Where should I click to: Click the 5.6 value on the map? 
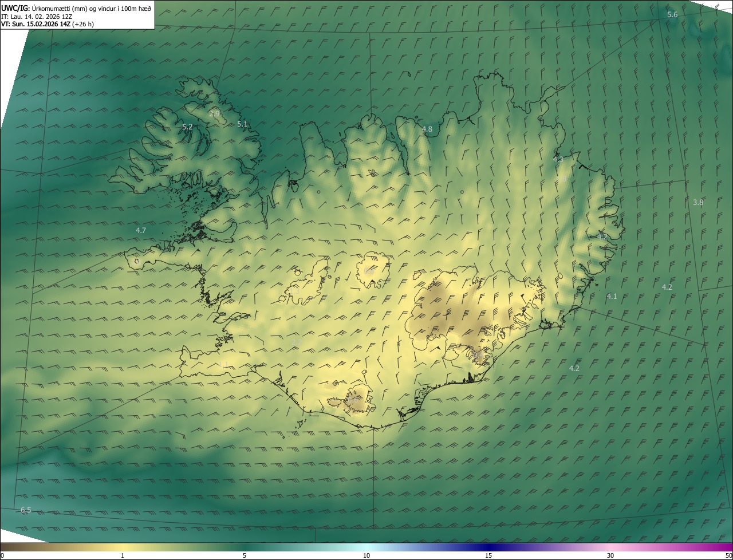672,14
